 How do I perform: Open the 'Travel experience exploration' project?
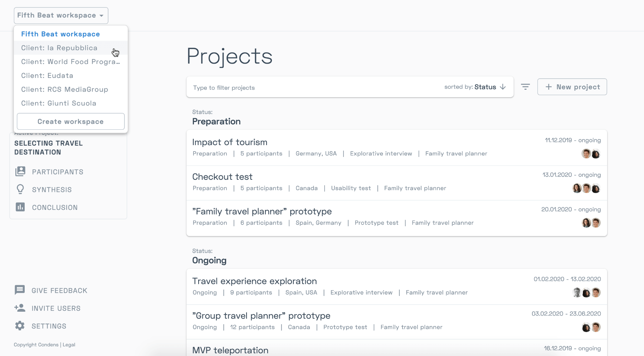254,281
